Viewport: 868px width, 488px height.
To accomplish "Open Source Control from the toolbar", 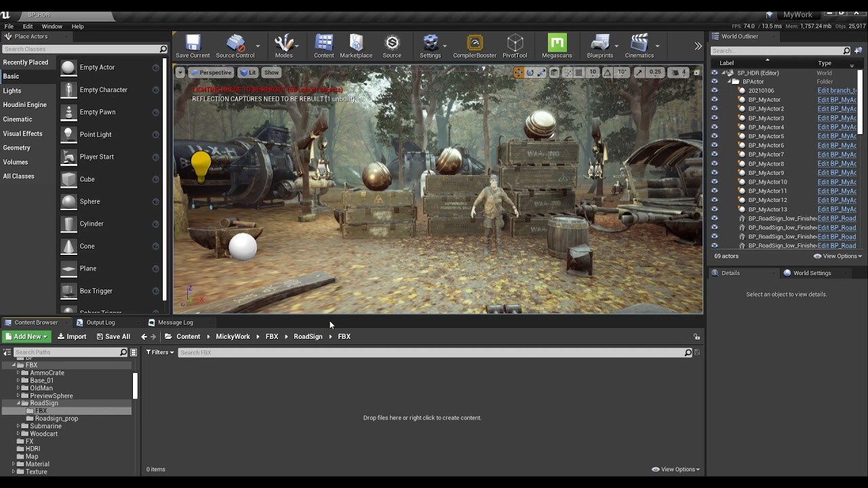I will pos(235,46).
